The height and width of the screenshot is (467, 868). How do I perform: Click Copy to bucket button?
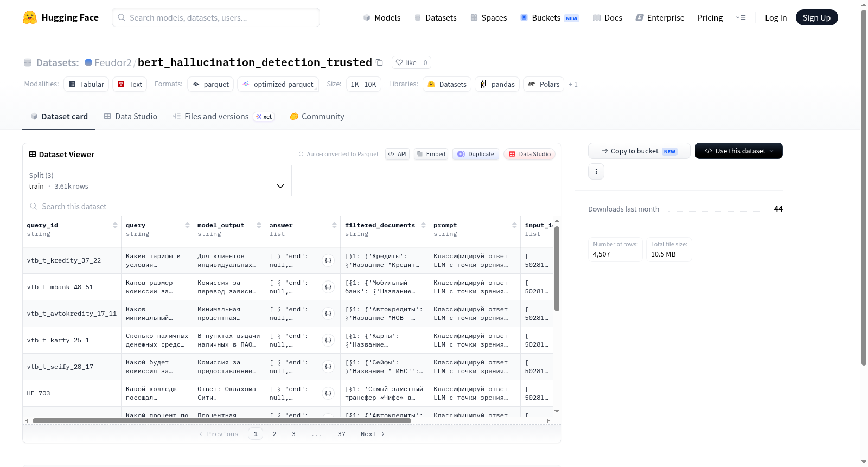[639, 151]
